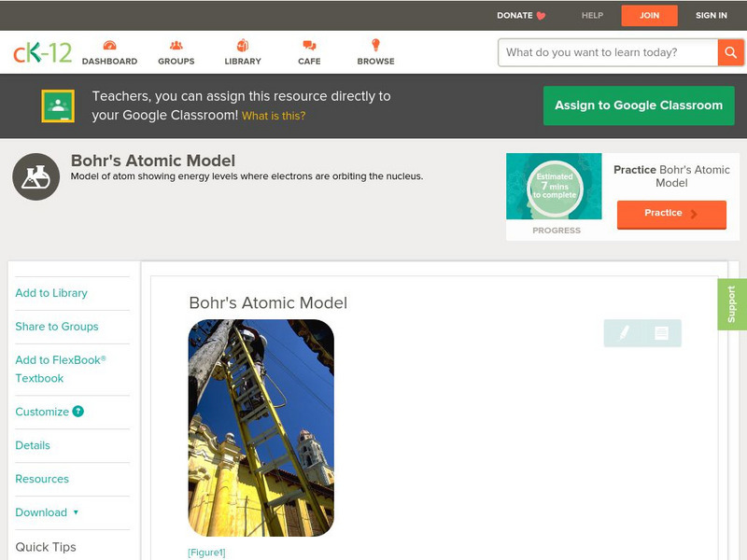Click the Customize help question mark icon
Viewport: 747px width, 560px height.
78,412
